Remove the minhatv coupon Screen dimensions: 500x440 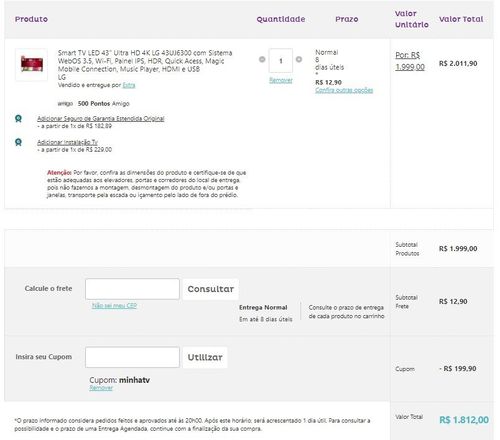click(x=101, y=388)
